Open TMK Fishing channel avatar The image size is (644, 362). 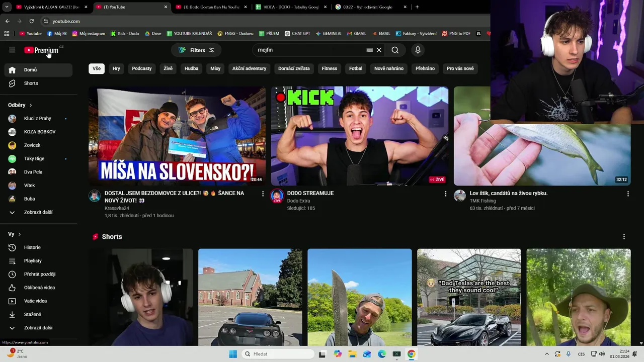pos(459,196)
